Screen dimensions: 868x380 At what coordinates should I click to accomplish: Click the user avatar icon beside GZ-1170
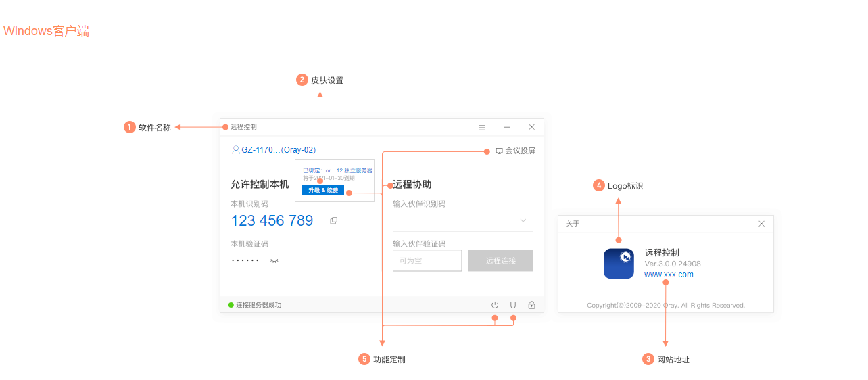(235, 149)
